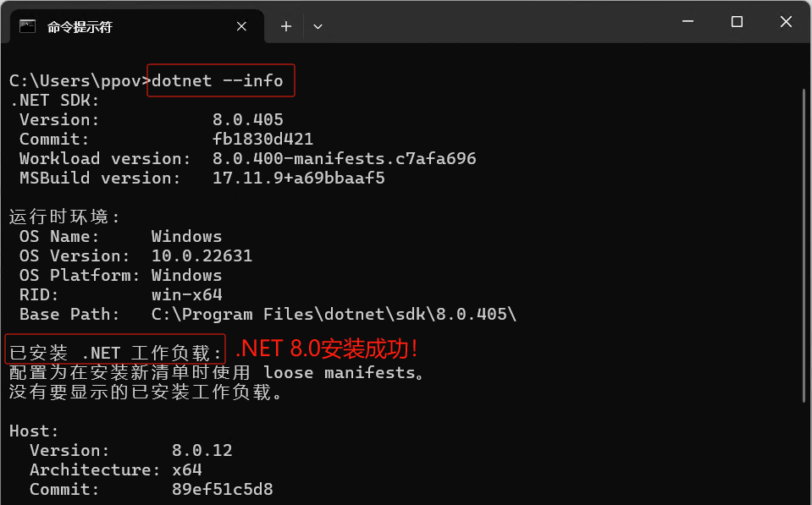Click the 已安装 .NET 工作负载 heading

[115, 353]
